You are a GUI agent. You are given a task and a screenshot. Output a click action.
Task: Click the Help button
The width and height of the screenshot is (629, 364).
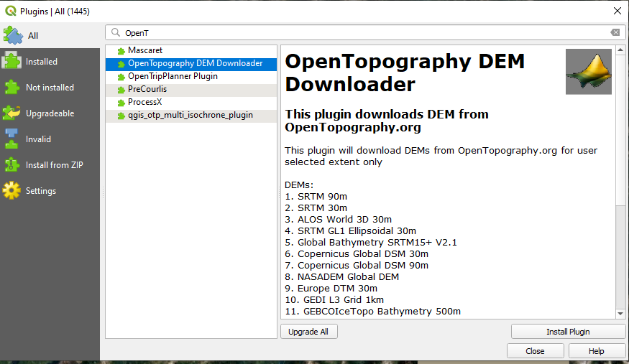[x=597, y=351]
